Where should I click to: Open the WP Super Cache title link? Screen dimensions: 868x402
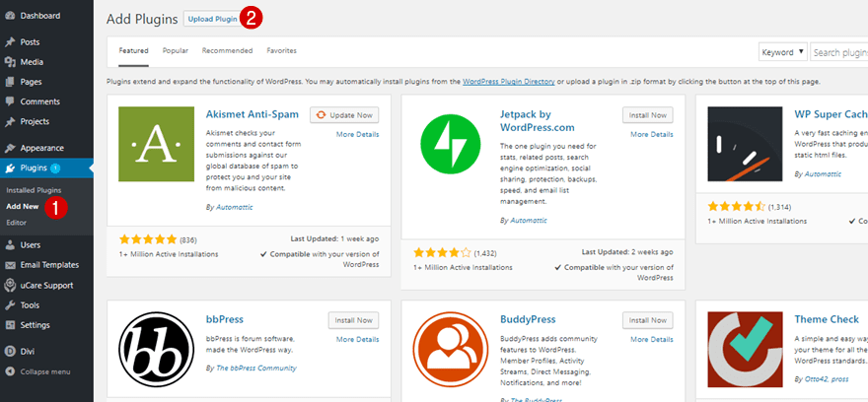(831, 114)
